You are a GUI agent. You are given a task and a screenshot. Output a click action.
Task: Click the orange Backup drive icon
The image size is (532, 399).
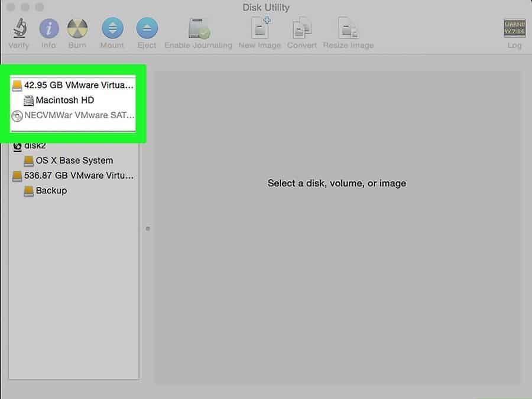click(28, 191)
